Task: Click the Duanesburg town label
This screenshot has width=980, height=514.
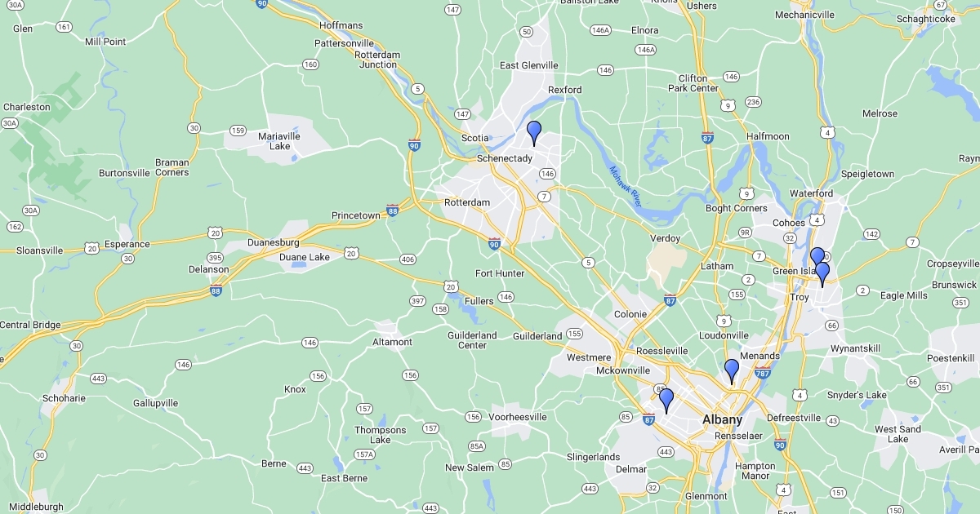Action: (273, 243)
